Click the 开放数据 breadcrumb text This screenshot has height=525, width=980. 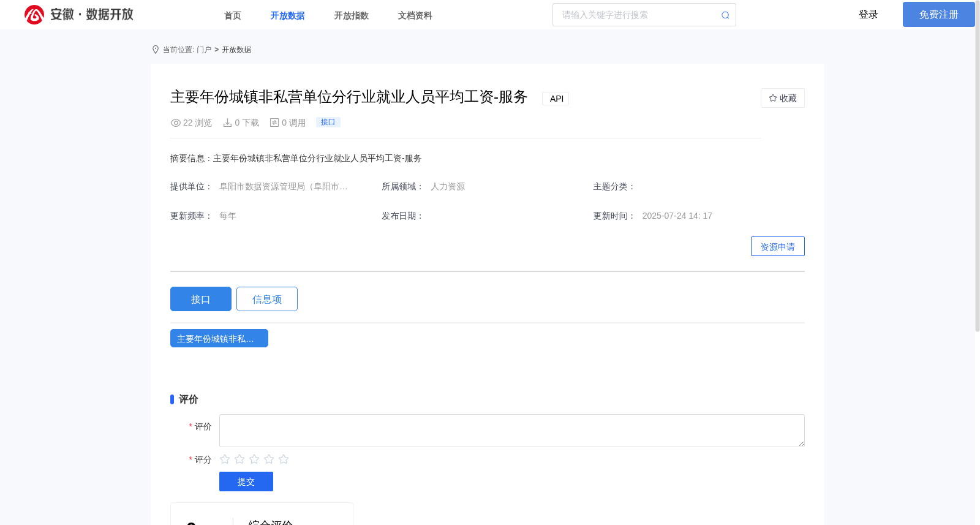coord(236,50)
